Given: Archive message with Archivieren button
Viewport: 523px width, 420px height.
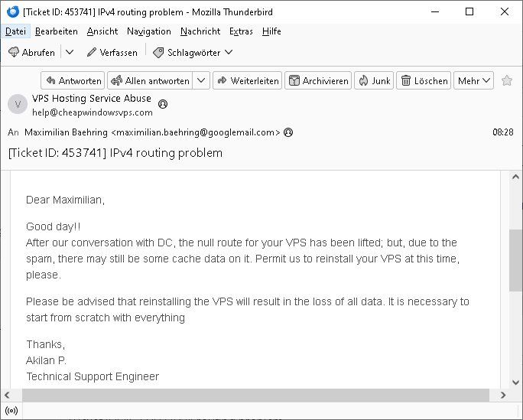Looking at the screenshot, I should [x=318, y=80].
